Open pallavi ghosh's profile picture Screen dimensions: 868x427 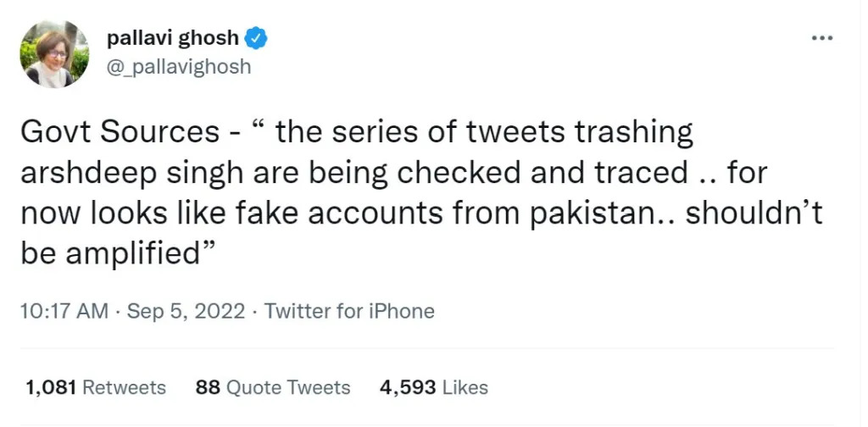point(55,53)
